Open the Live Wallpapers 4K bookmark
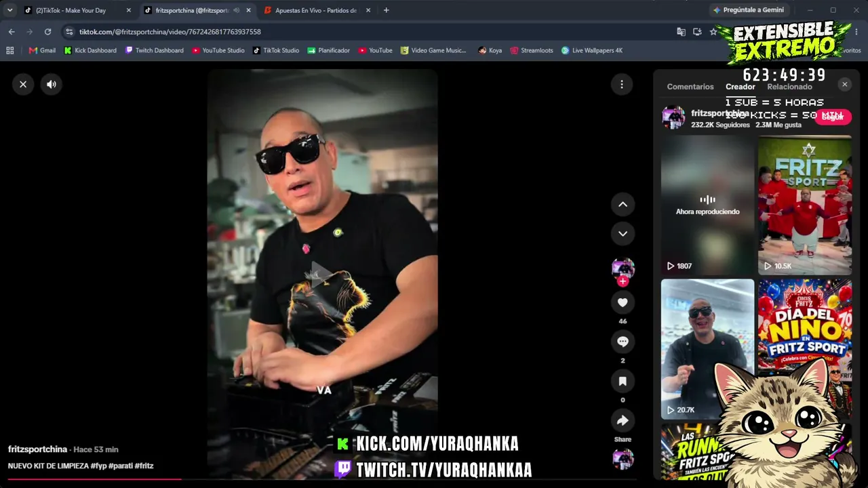868x488 pixels. click(591, 50)
